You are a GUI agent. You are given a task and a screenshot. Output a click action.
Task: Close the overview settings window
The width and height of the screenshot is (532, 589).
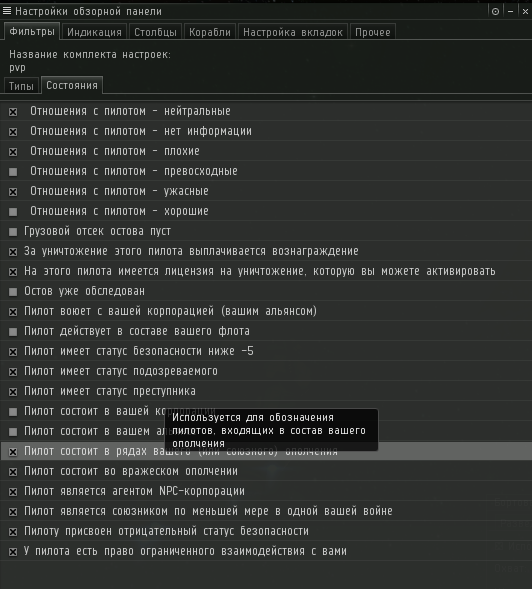click(x=525, y=12)
